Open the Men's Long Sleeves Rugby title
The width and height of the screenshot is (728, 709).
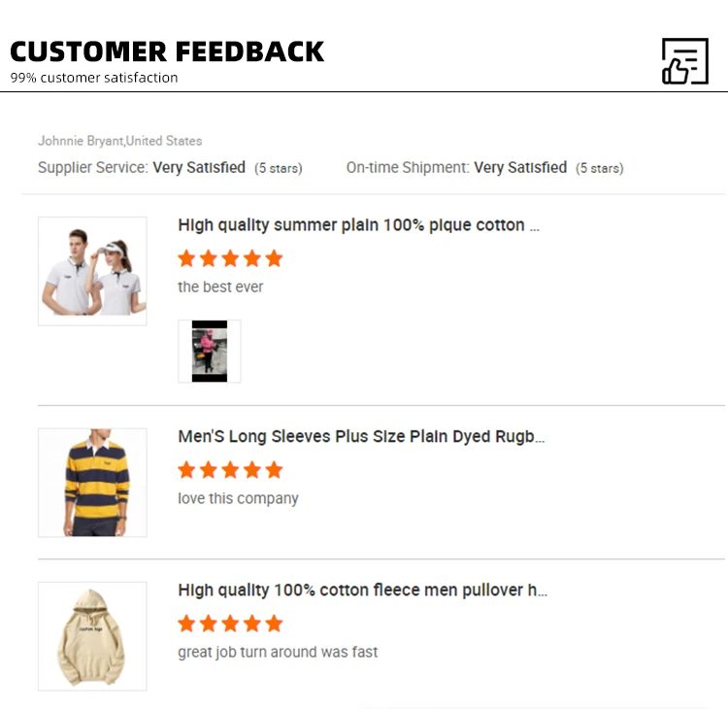click(361, 437)
